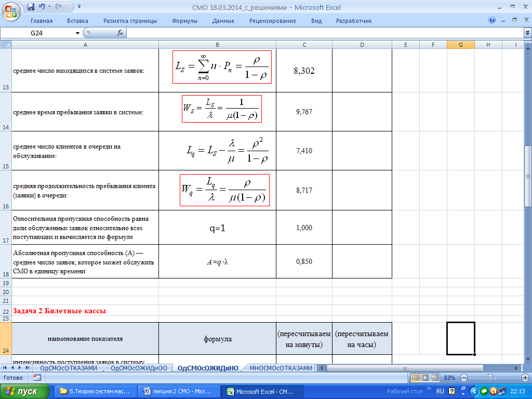Open Excel Help question mark icon
The image size is (532, 399).
tap(492, 20)
